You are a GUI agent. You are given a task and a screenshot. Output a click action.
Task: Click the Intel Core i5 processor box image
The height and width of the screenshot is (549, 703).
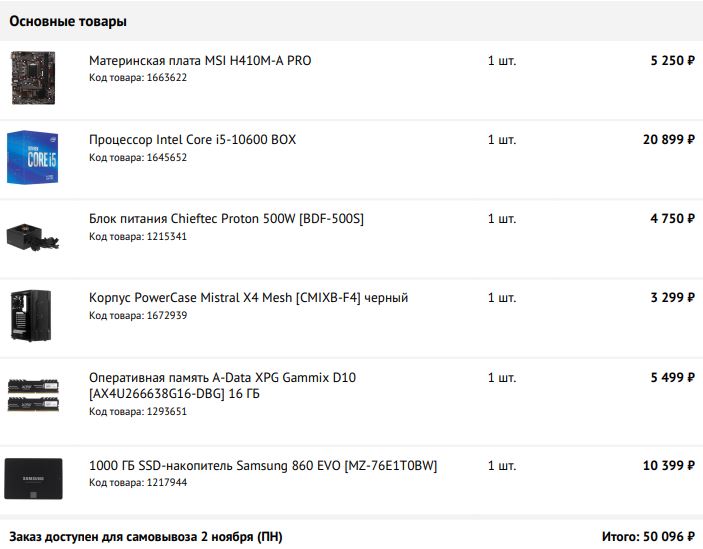[33, 157]
